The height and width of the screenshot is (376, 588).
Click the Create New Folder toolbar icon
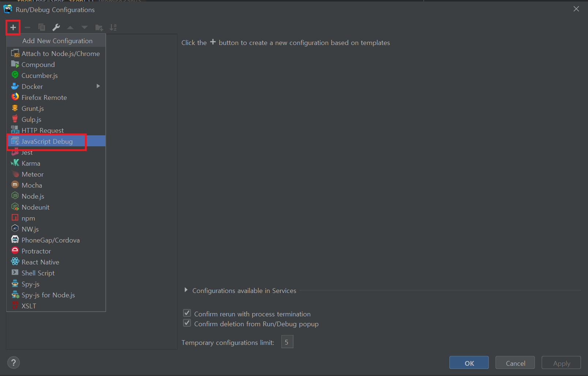point(99,27)
